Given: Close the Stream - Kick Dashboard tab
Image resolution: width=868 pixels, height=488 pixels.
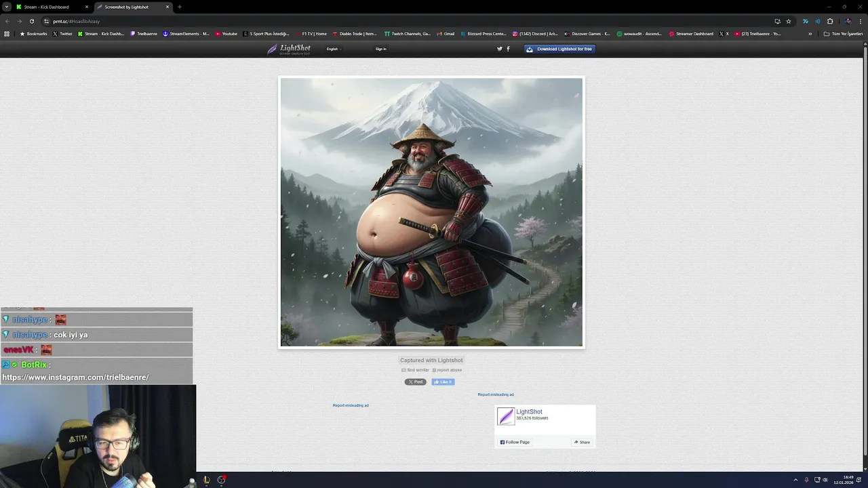Looking at the screenshot, I should pyautogui.click(x=86, y=7).
